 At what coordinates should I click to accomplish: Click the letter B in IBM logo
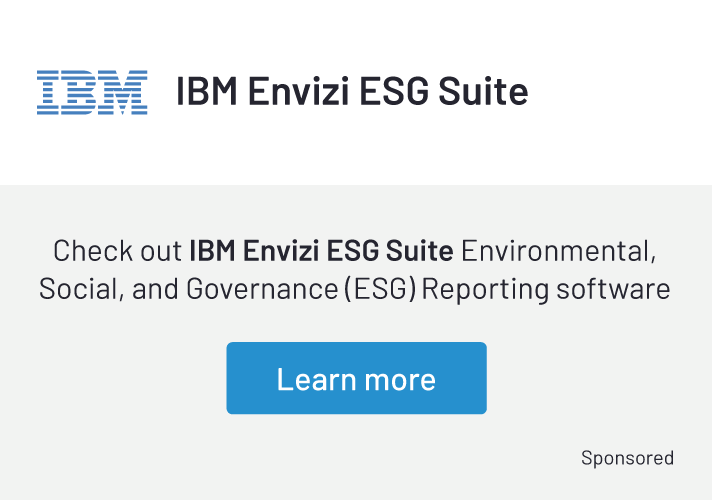tap(78, 92)
